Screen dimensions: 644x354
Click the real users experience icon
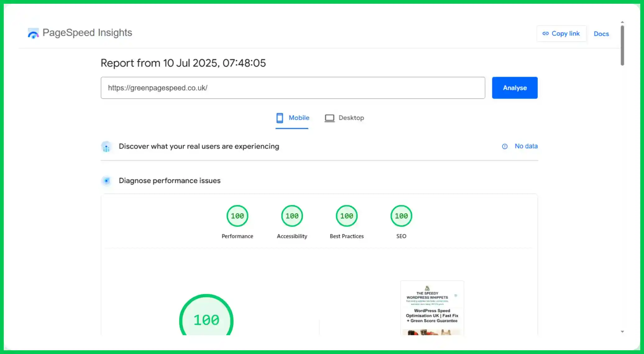tap(106, 147)
